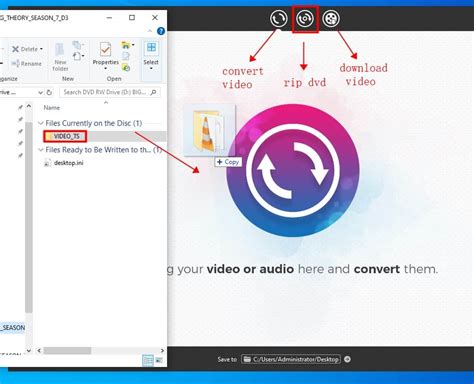Click the Open folder icon in ribbon
The width and height of the screenshot is (474, 384).
[125, 45]
